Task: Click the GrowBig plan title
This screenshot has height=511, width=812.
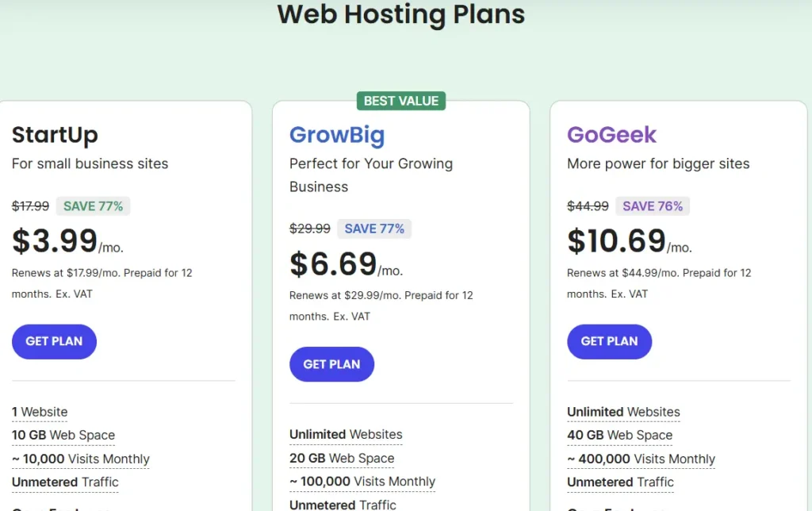Action: 337,135
